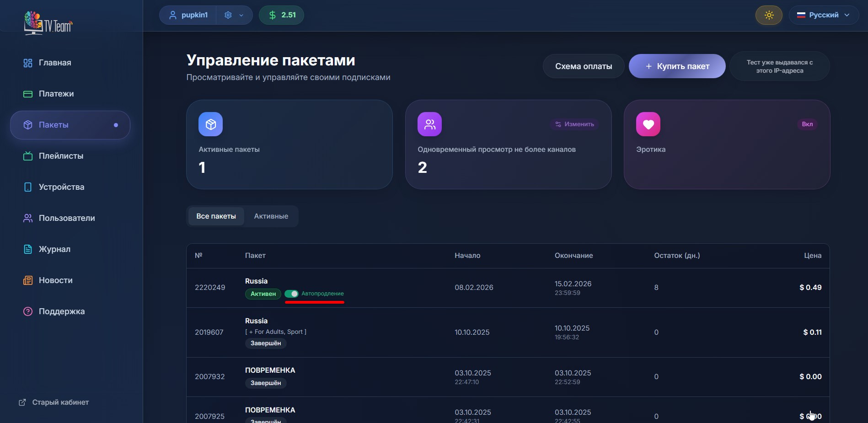Click Изменить on simultaneous viewing card
The image size is (868, 423).
click(x=574, y=124)
